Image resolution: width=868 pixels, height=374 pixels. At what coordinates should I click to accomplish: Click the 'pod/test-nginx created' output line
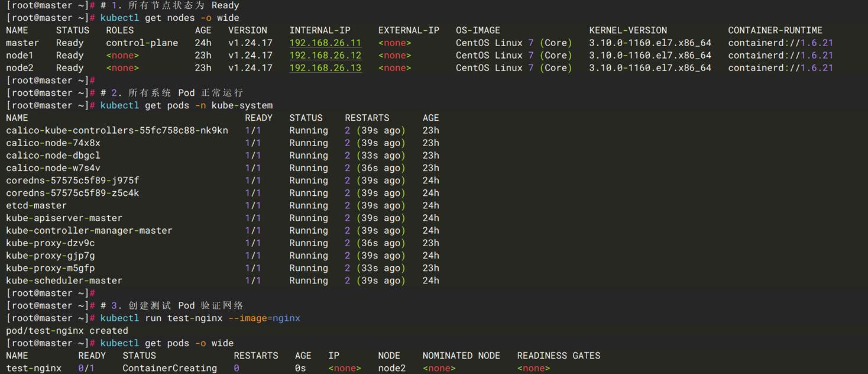(67, 331)
